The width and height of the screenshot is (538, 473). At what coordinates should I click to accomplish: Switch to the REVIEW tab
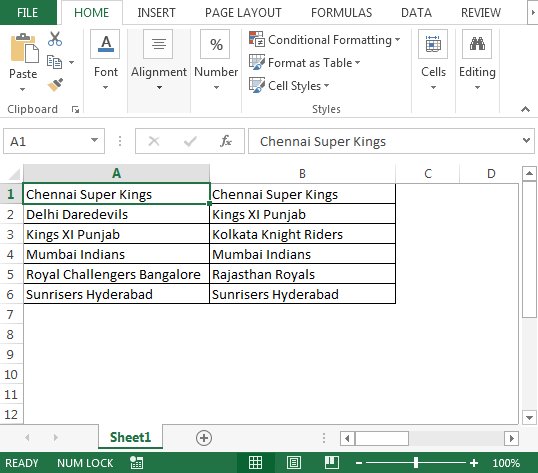pos(481,13)
